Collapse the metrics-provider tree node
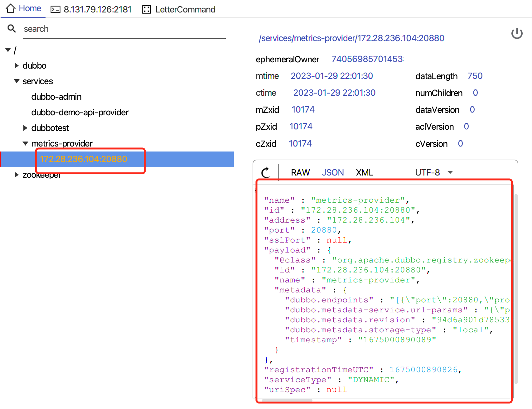 pos(25,143)
